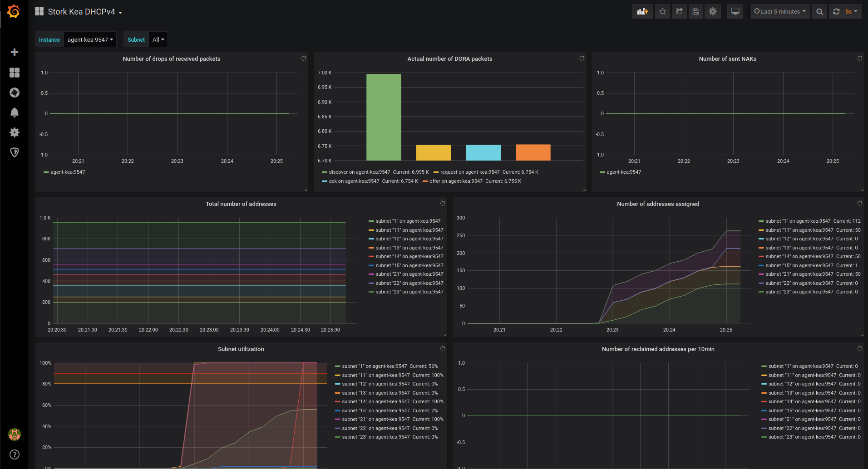Cycle view mode with monitor icon

(735, 12)
